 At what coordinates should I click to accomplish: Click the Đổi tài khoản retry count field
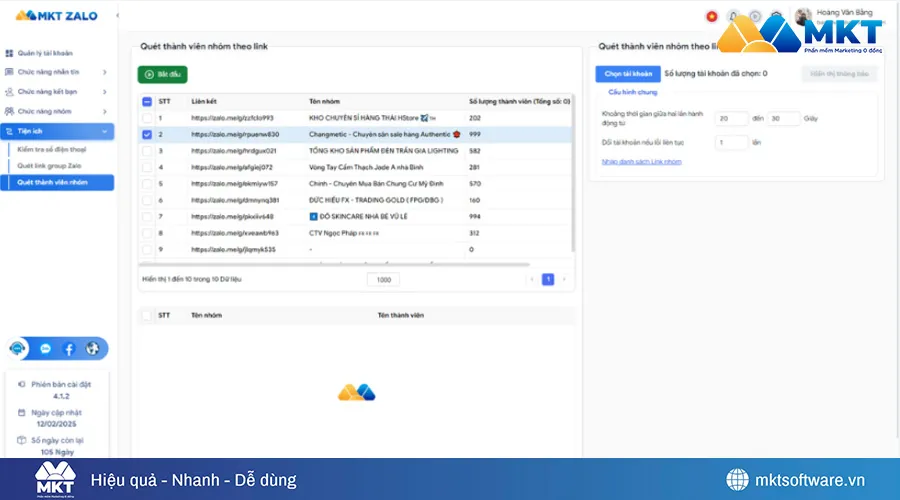click(x=731, y=143)
